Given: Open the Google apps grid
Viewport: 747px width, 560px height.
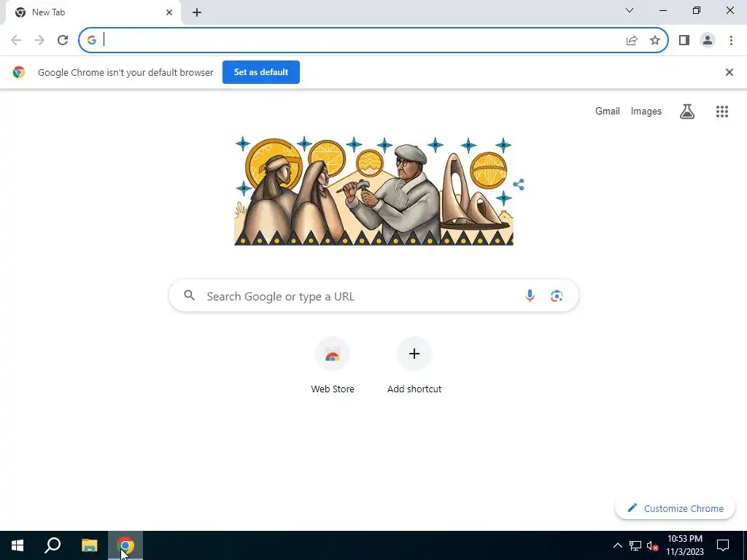Looking at the screenshot, I should coord(721,112).
